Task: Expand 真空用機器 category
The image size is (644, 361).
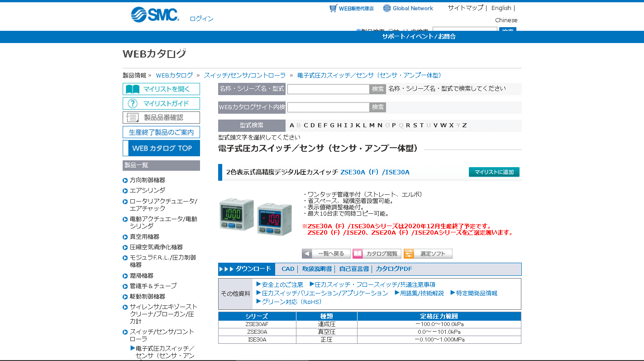Action: pos(144,236)
